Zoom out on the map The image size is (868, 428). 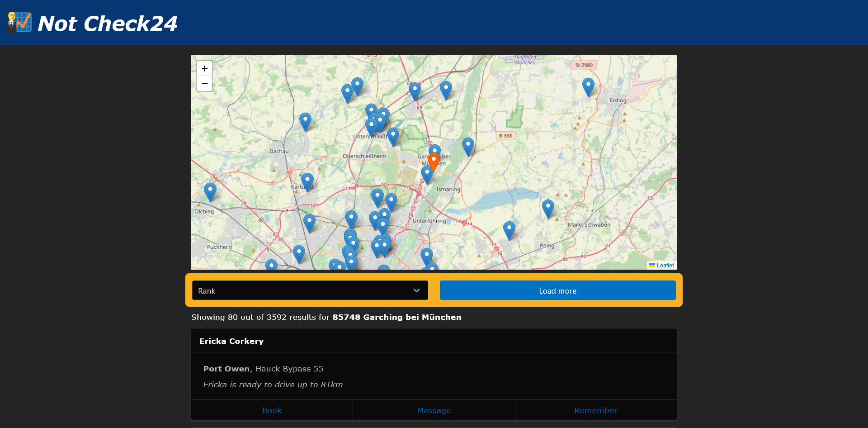(204, 84)
